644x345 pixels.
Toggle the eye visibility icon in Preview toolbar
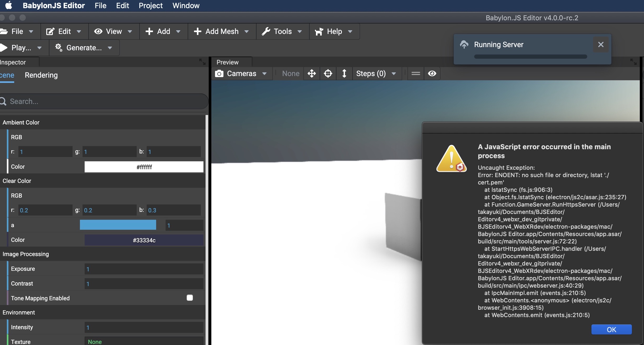pos(432,73)
